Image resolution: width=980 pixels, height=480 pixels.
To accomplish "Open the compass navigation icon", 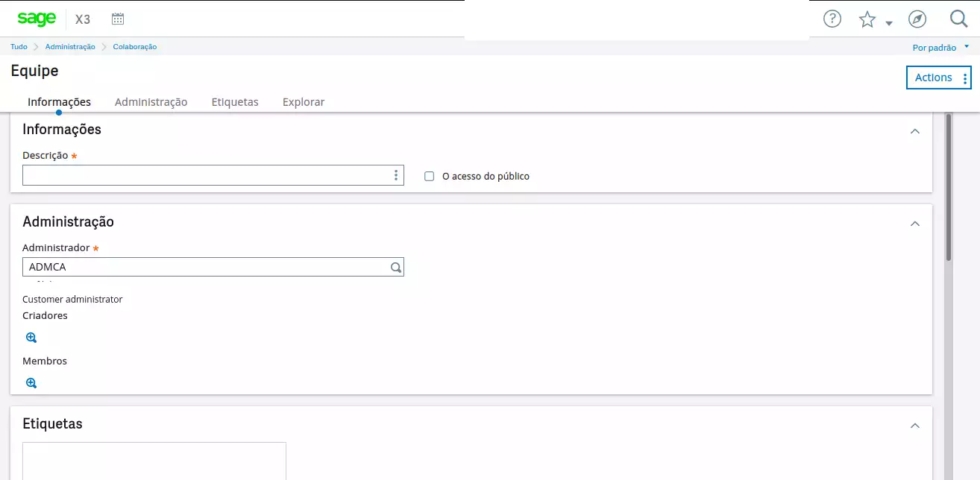I will click(x=917, y=19).
